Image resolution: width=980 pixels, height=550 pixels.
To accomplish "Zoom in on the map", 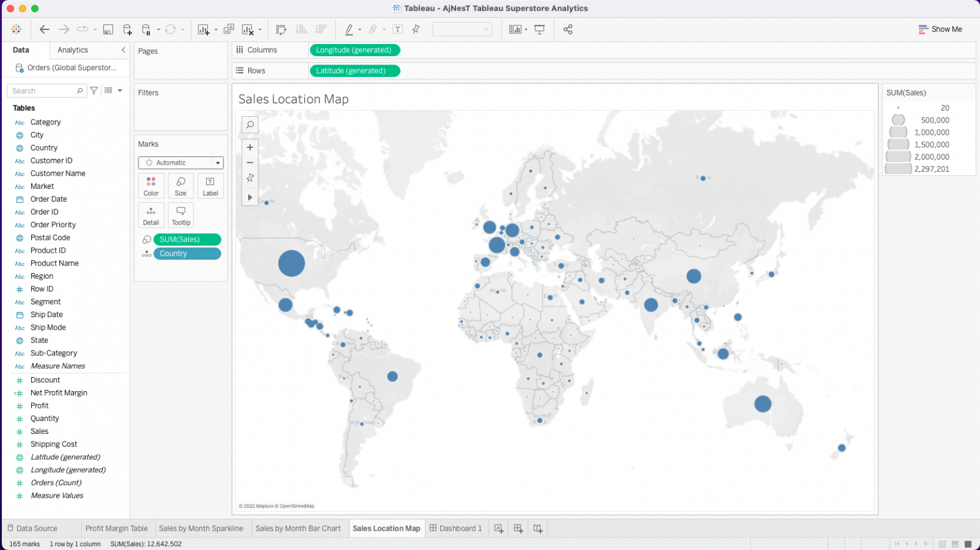I will click(x=250, y=147).
